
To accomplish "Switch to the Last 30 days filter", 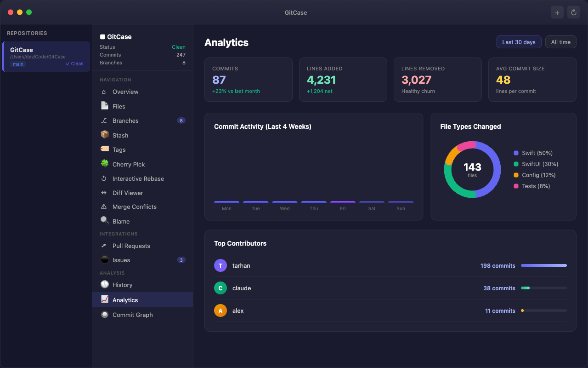I will point(519,42).
